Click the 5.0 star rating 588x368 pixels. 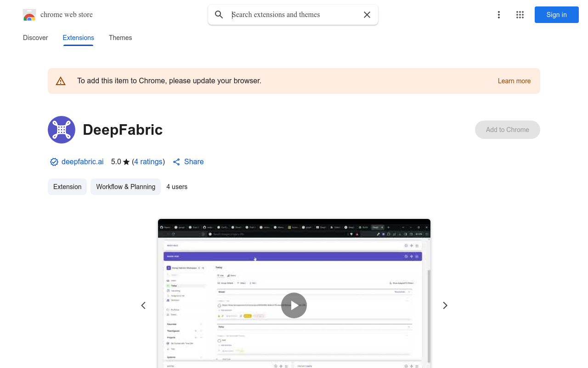click(x=120, y=162)
